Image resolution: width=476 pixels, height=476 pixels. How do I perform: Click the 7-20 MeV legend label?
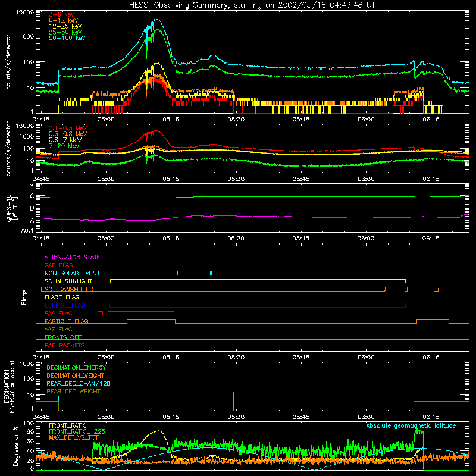[64, 146]
